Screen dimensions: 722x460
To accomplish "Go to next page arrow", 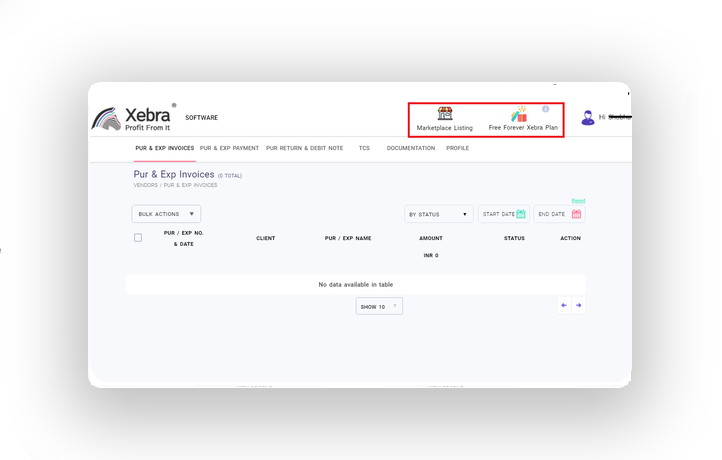I will tap(578, 306).
